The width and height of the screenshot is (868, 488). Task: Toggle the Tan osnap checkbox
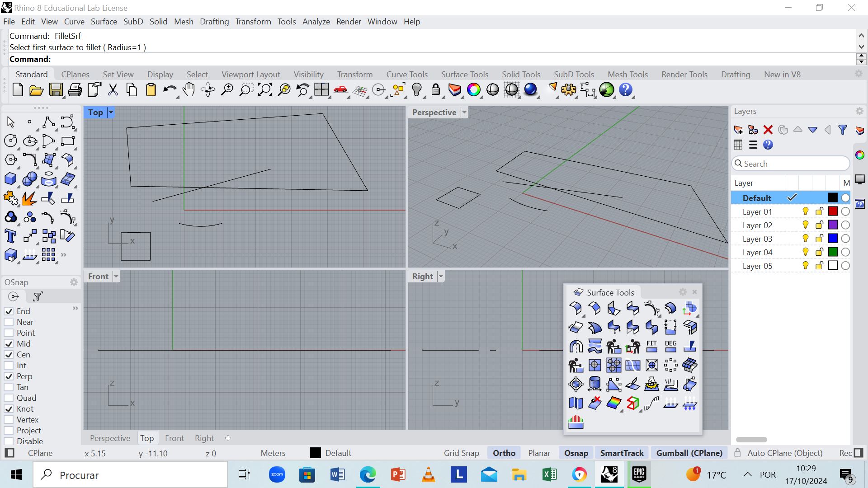pyautogui.click(x=8, y=387)
